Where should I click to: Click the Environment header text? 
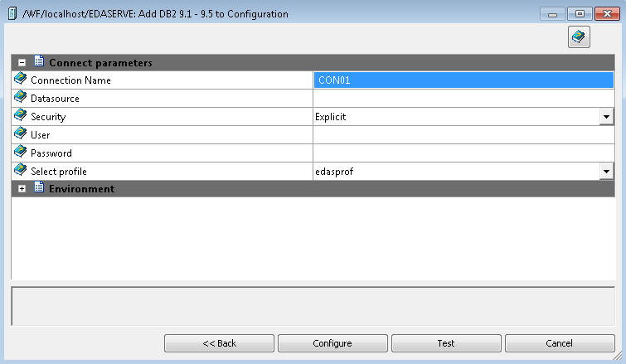(x=82, y=189)
